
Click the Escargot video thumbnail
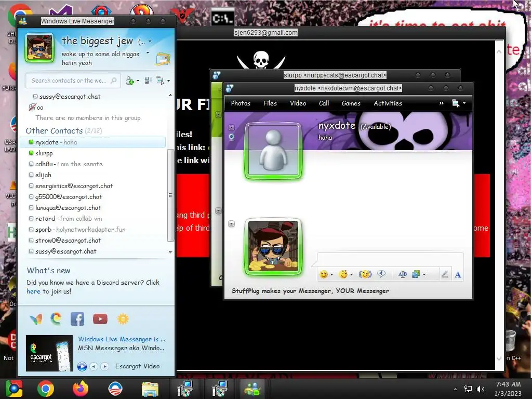(49, 353)
